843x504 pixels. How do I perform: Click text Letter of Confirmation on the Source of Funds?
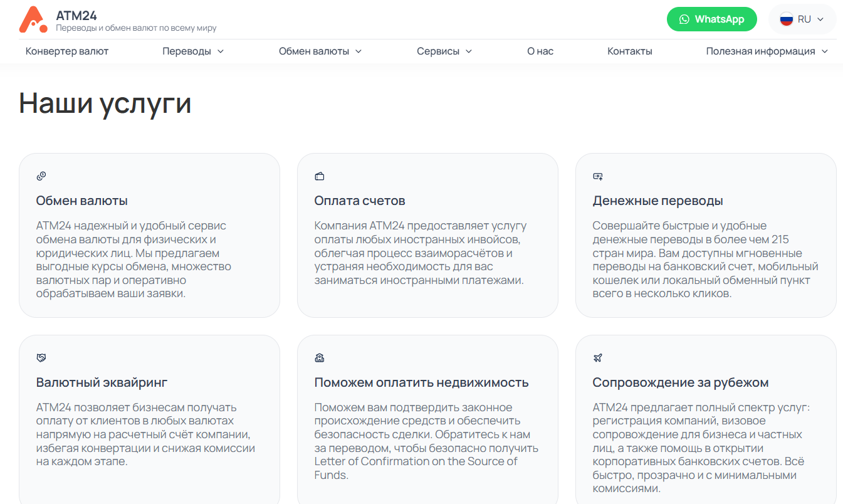(x=416, y=468)
